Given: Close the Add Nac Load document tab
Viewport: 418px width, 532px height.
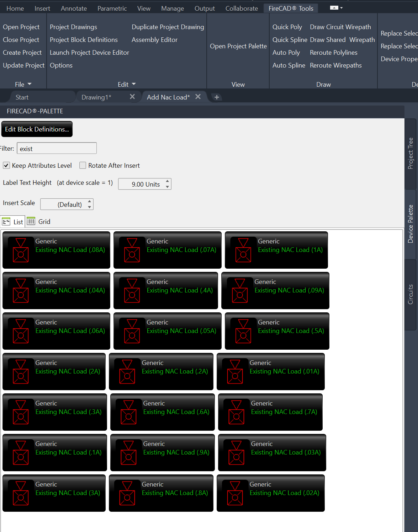Looking at the screenshot, I should click(198, 97).
